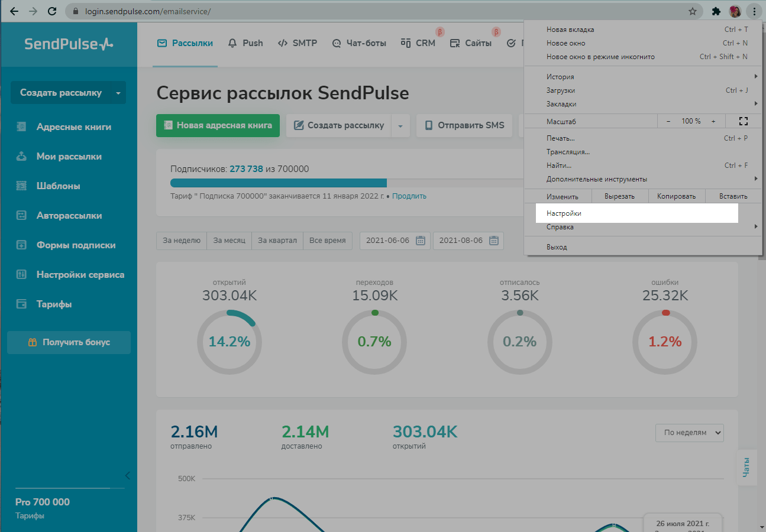Screen dimensions: 766x532
Task: Expand Дополнительные инструменты submenu
Action: [642, 179]
